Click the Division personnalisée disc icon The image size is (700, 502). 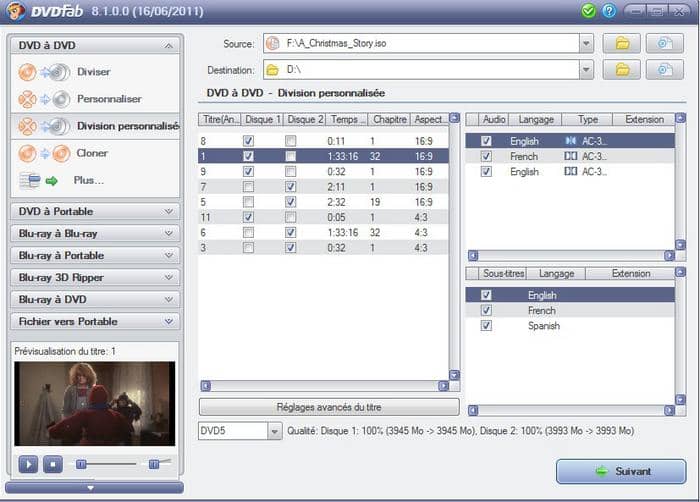pyautogui.click(x=44, y=126)
